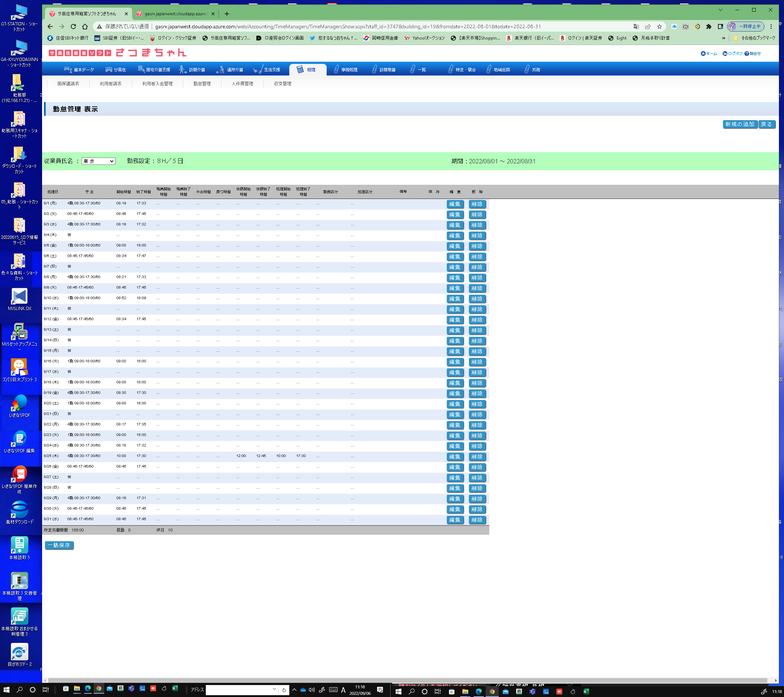The image size is (784, 697).
Task: Open new browser tab with plus icon
Action: (227, 14)
